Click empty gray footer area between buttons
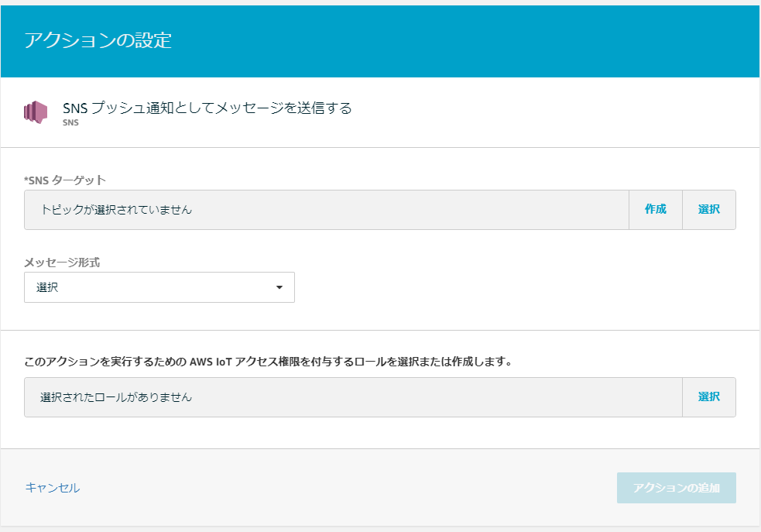The image size is (761, 532). tap(348, 487)
